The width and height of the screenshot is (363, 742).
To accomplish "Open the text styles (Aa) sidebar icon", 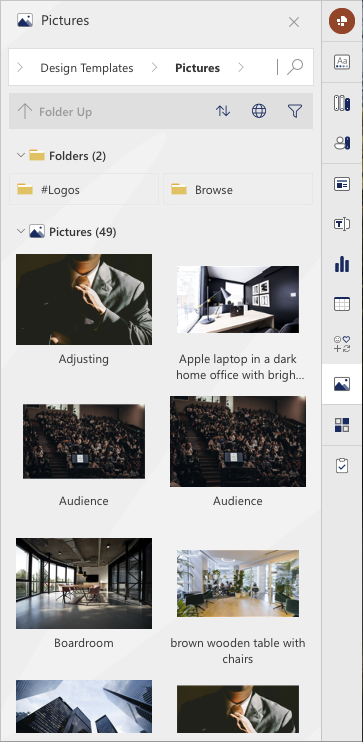I will (x=342, y=62).
